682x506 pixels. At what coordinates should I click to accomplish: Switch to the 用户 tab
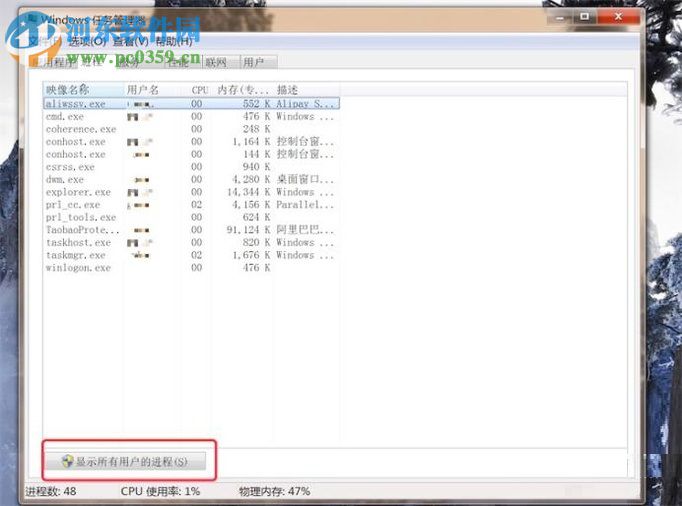pyautogui.click(x=258, y=62)
